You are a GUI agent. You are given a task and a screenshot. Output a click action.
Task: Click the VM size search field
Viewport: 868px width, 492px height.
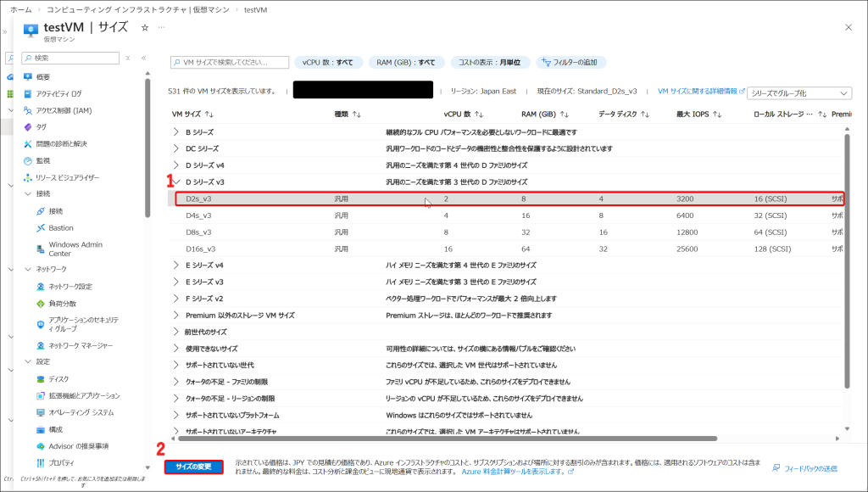coord(231,63)
